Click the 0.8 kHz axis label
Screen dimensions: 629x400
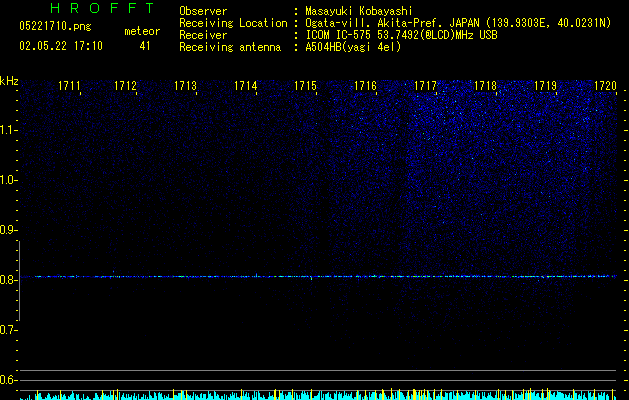point(8,280)
